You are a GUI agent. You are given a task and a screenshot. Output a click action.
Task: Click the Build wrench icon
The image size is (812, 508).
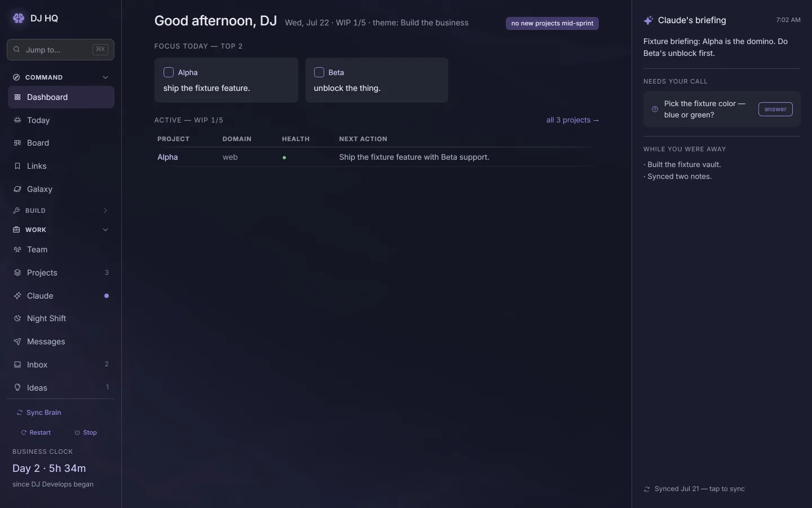[x=16, y=211]
